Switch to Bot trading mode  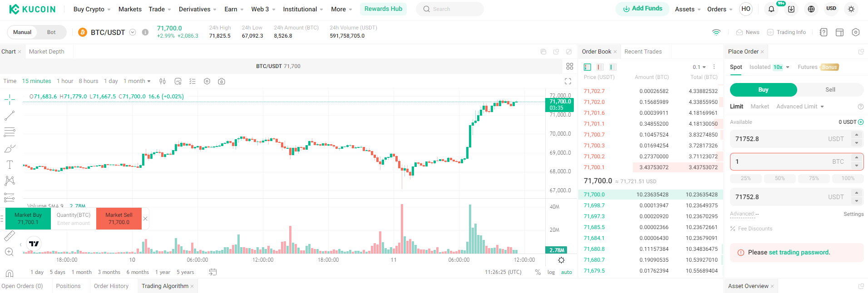coord(51,32)
